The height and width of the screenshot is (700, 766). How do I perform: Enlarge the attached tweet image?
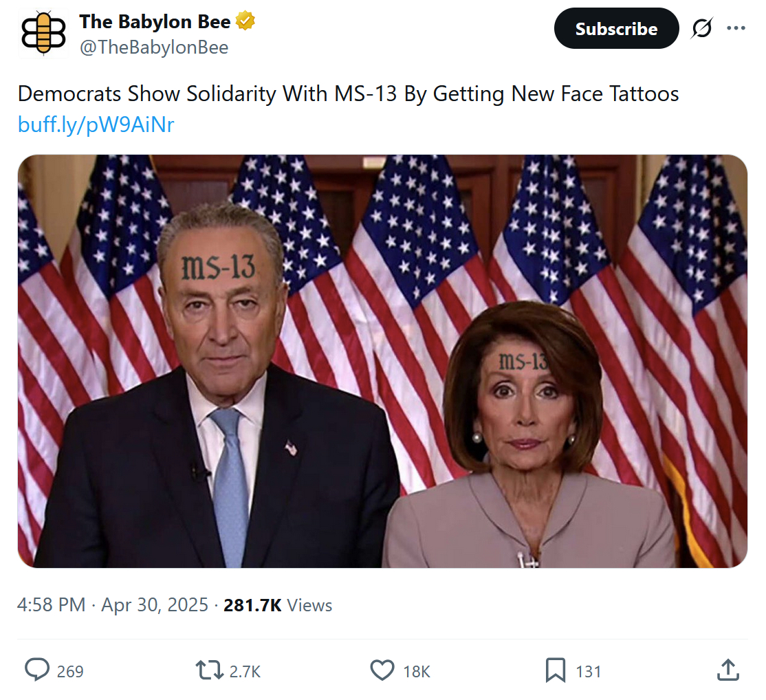point(382,361)
